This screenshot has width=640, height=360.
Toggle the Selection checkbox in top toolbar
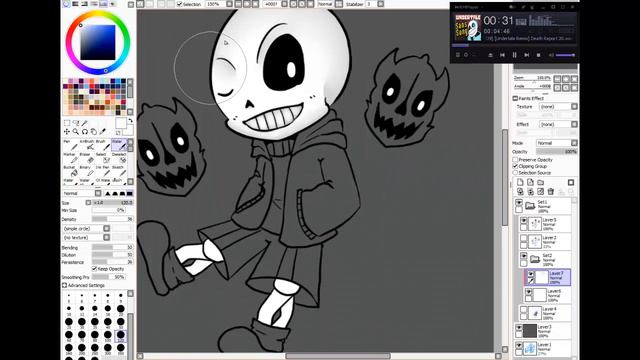(x=180, y=4)
